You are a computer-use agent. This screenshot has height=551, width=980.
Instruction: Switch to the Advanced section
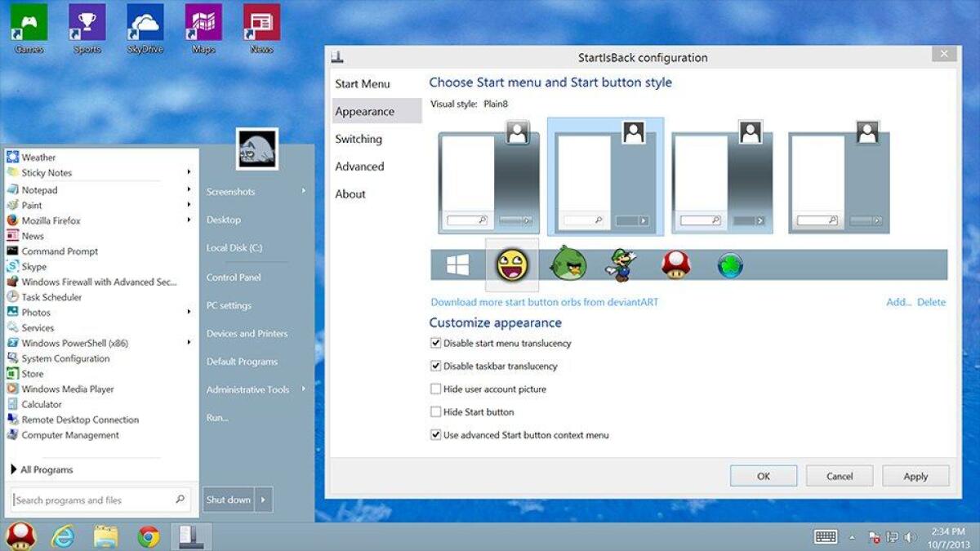[359, 167]
